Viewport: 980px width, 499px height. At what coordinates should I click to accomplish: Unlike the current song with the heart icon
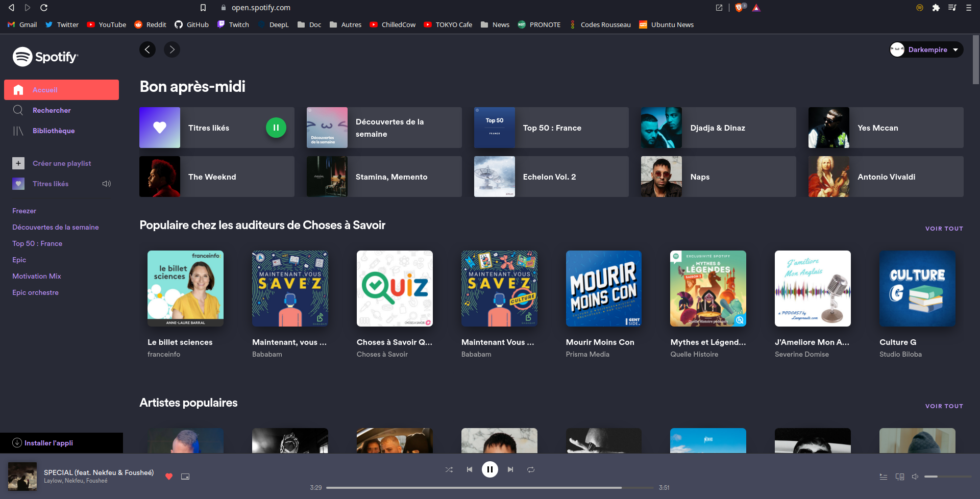(x=169, y=477)
